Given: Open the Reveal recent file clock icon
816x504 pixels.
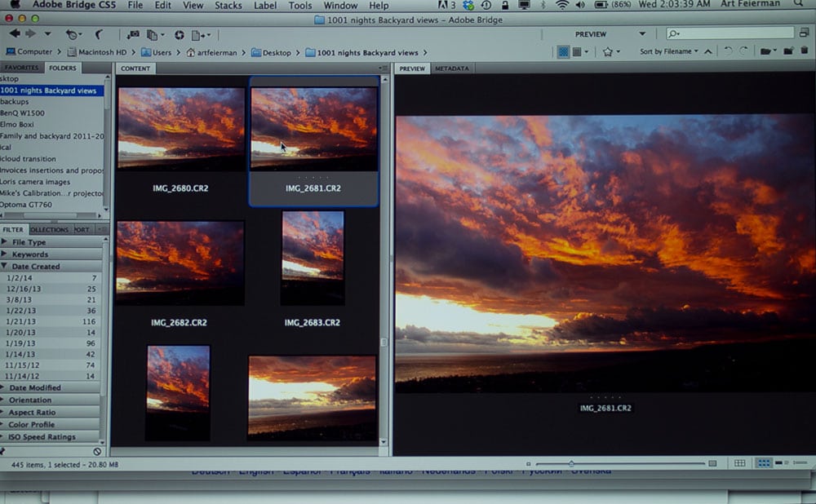Looking at the screenshot, I should coord(73,35).
